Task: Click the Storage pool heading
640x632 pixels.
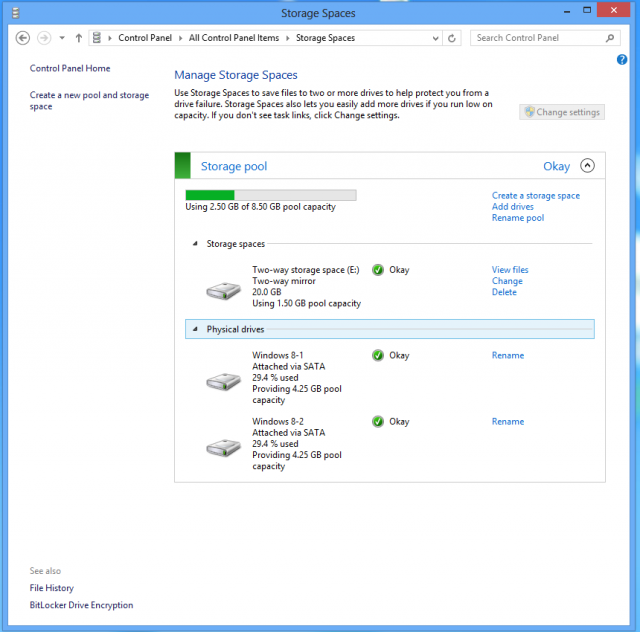Action: [x=234, y=166]
